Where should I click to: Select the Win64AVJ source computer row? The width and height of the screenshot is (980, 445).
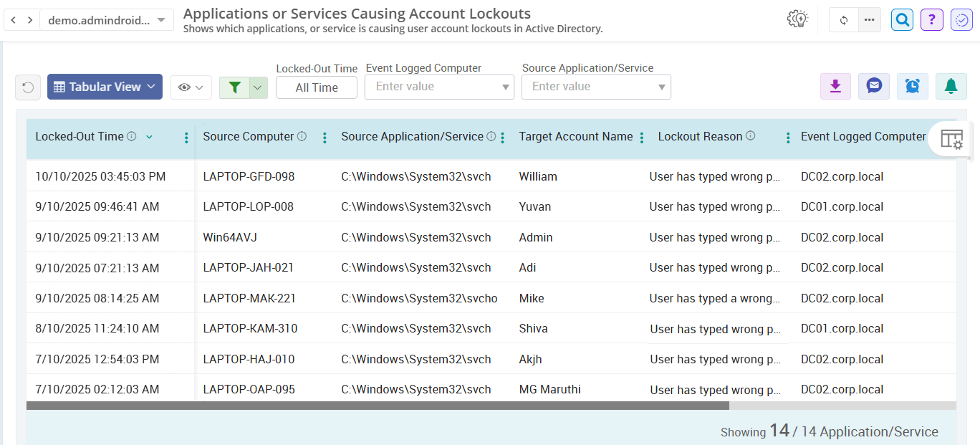coord(229,237)
